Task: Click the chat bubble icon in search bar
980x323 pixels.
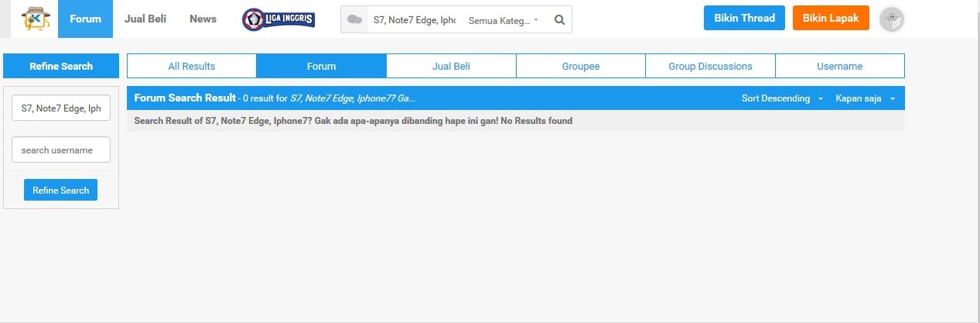Action: 354,19
